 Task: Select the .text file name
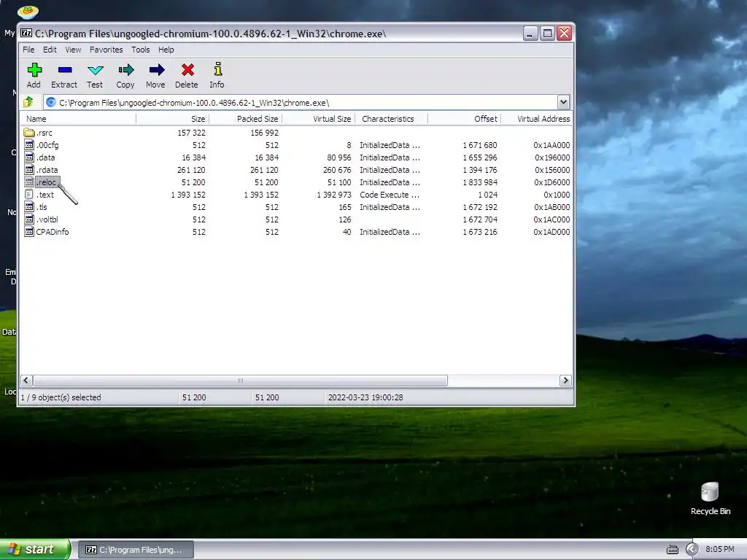[44, 195]
